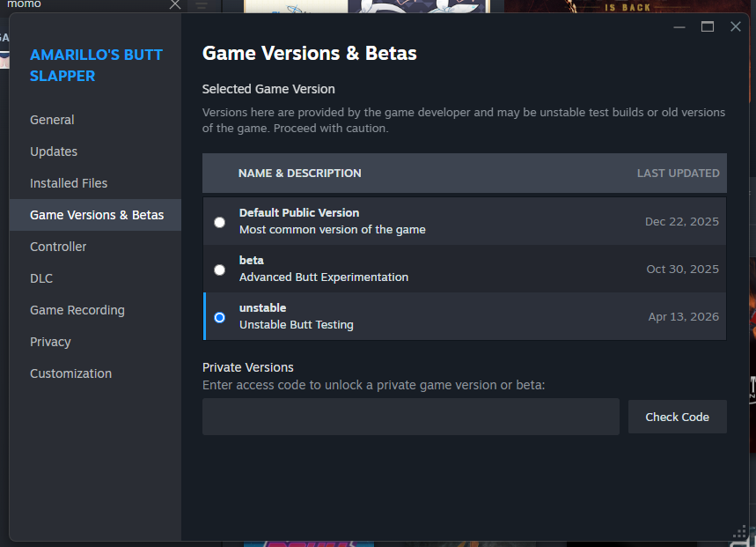This screenshot has width=756, height=547.
Task: Open the Controller settings section
Action: (58, 247)
